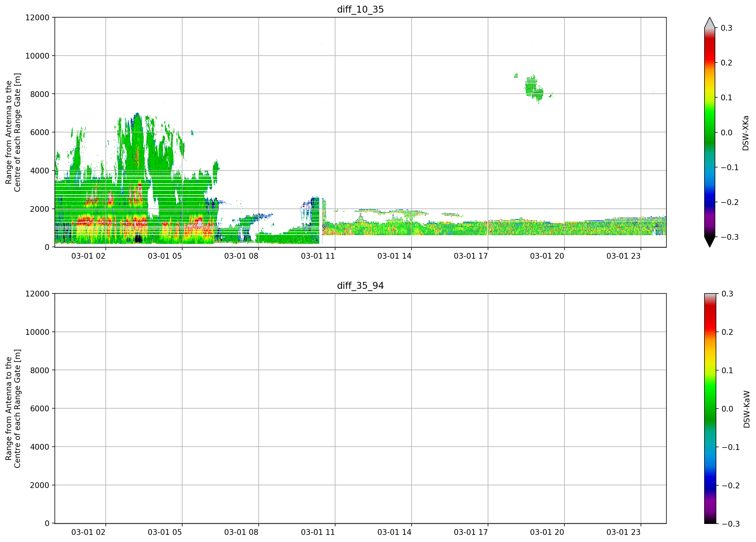Click the '03-01 23' x-tick label under diff_10_35
The width and height of the screenshot is (756, 542).
pos(623,256)
